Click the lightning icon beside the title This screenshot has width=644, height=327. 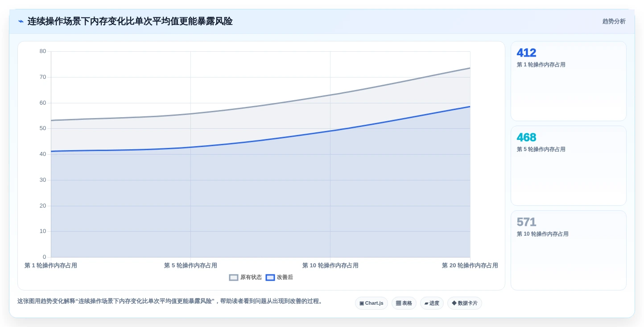[x=21, y=21]
